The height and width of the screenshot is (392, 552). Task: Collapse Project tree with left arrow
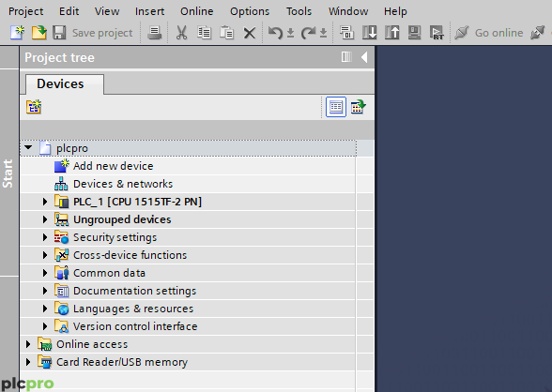click(364, 57)
